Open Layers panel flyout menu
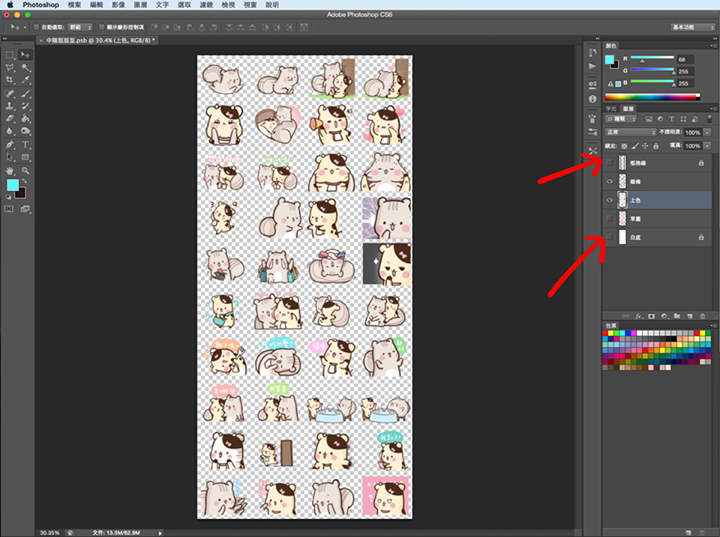The image size is (720, 537). 714,108
